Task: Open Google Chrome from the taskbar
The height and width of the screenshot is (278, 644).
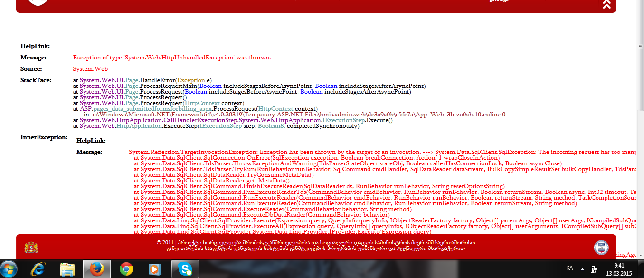Action: [126, 269]
